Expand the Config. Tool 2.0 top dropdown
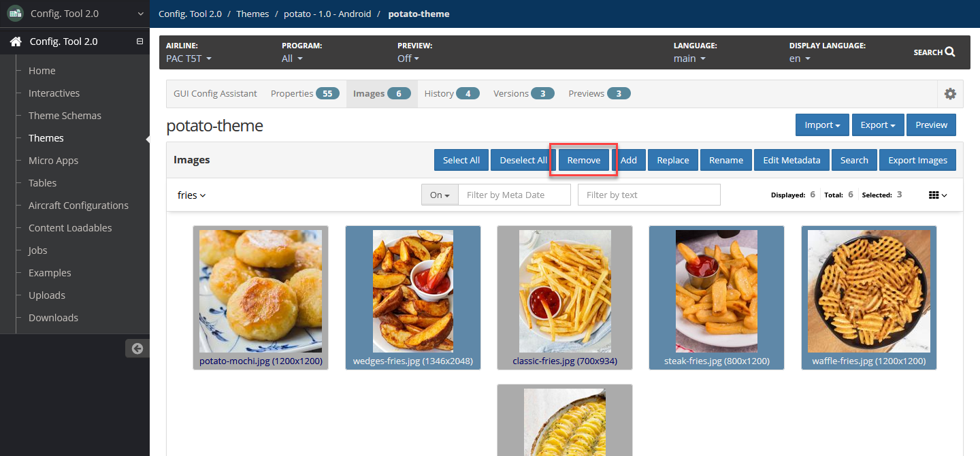This screenshot has height=456, width=980. tap(140, 14)
